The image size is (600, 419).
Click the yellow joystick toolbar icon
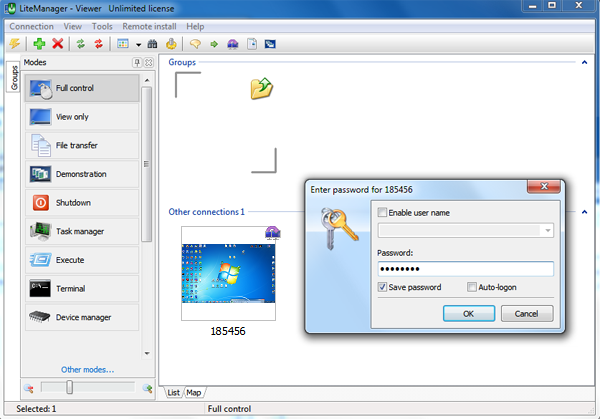click(x=171, y=44)
